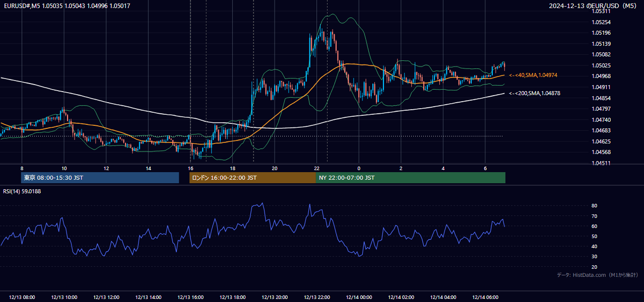Viewport: 644px width, 302px height.
Task: Click RSI scale value 20
Action: (x=595, y=267)
